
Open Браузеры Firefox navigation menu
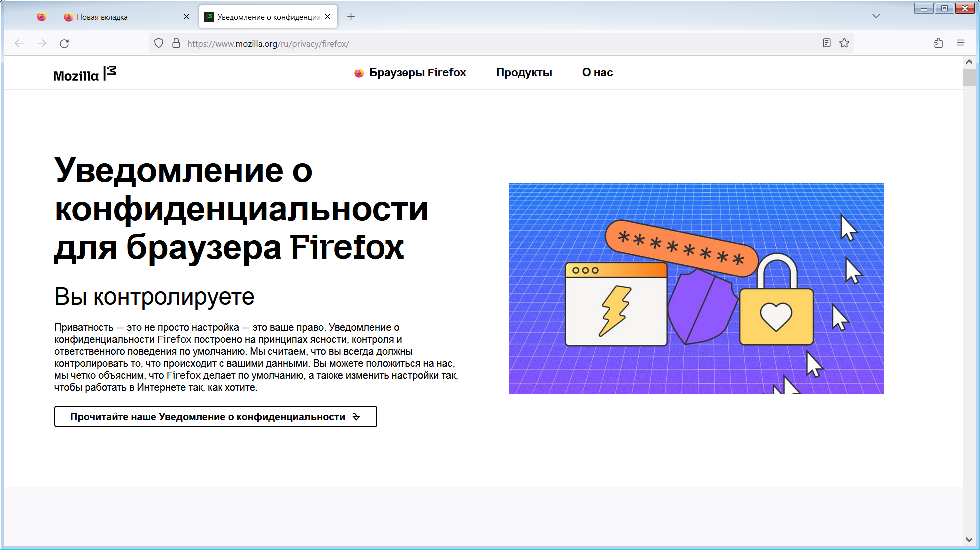pos(410,73)
